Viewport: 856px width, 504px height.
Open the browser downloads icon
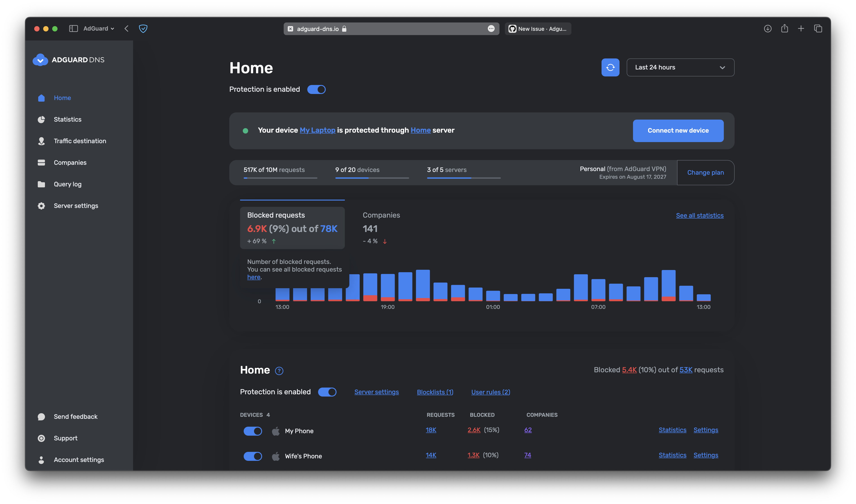768,29
